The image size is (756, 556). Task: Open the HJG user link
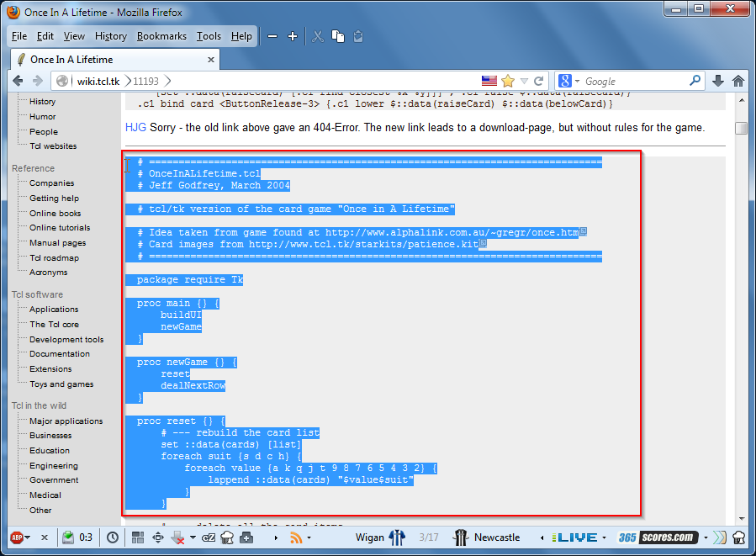(x=135, y=127)
